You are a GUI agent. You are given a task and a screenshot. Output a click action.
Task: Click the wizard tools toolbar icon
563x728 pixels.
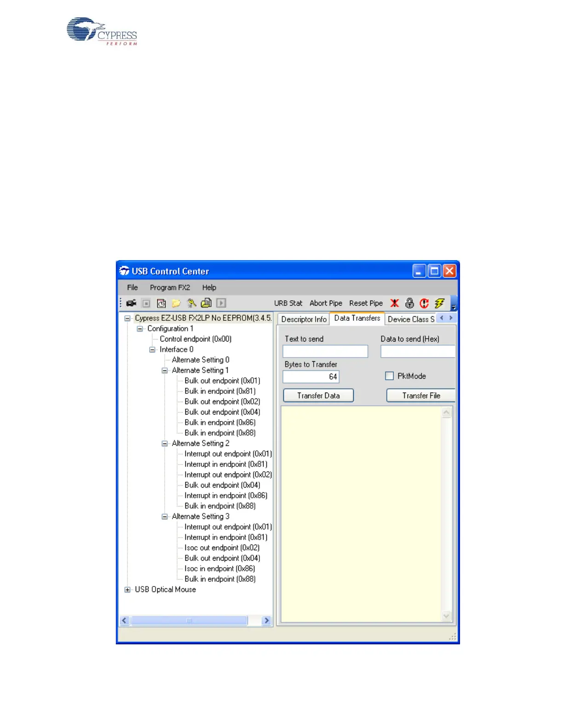191,303
